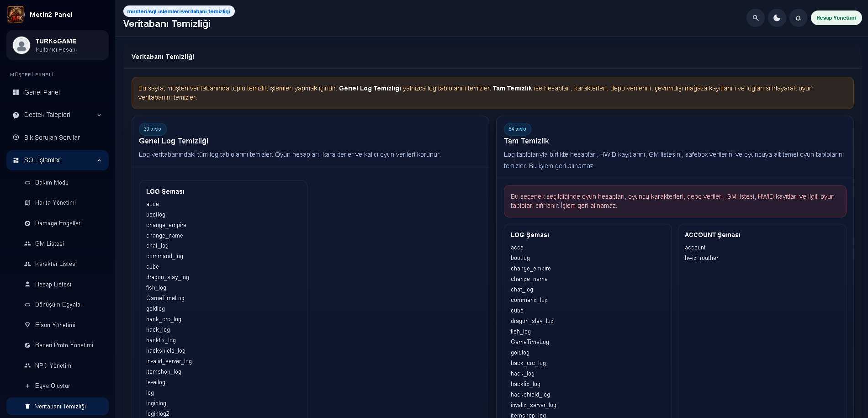Select loginlog2 in Genel Log Temizliği list

tap(158, 414)
